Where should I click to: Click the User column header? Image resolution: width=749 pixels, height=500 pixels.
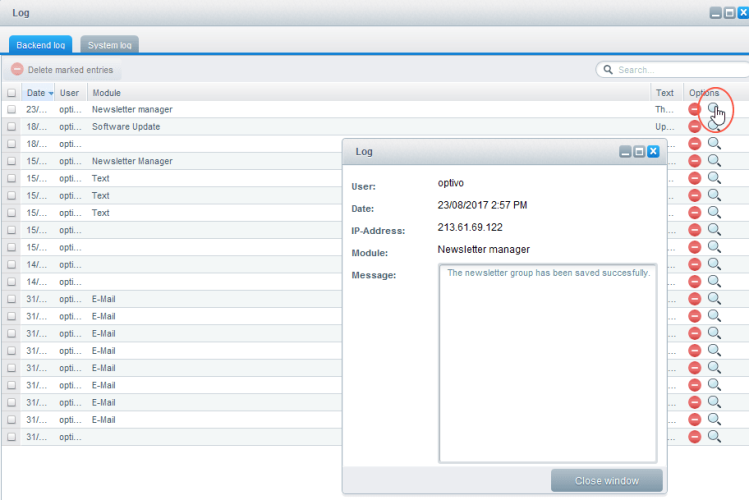[69, 93]
